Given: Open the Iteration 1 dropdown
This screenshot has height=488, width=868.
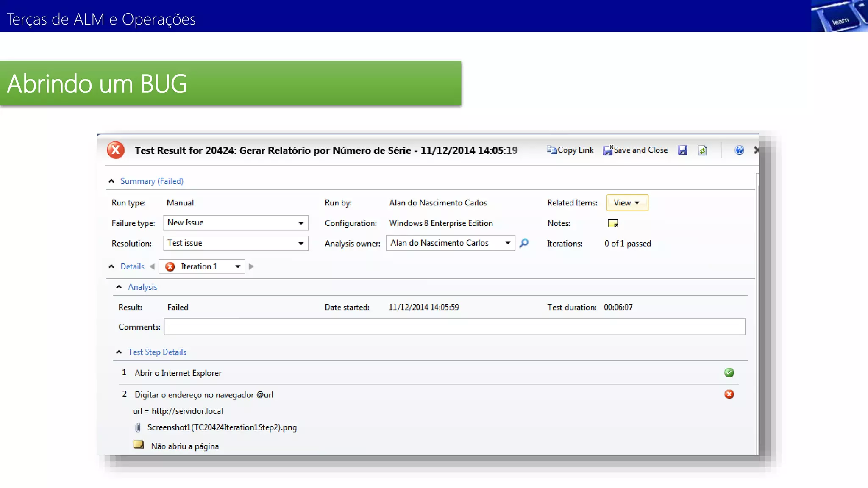Looking at the screenshot, I should tap(238, 266).
